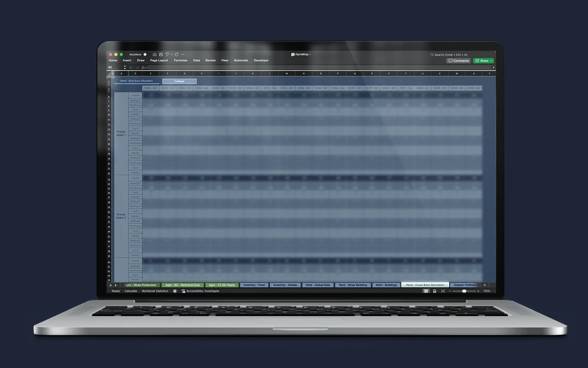The height and width of the screenshot is (368, 588).
Task: Switch to Page Break Preview icon
Action: [x=443, y=291]
